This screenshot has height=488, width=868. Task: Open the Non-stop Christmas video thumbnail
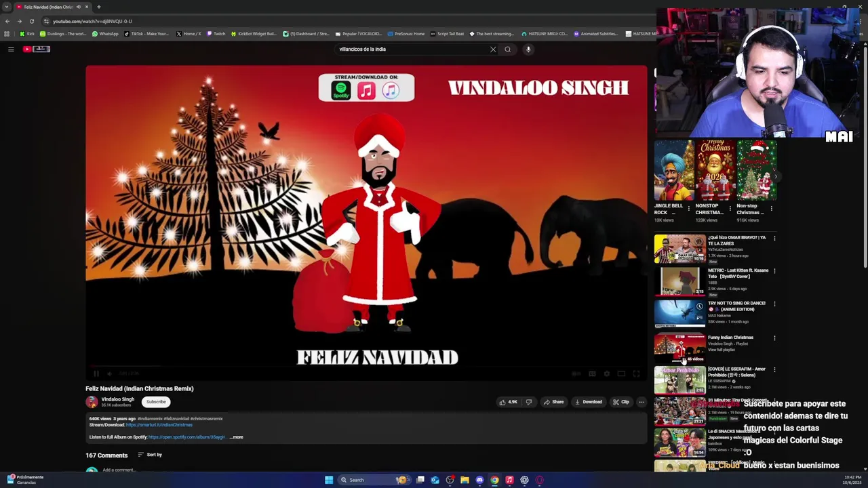point(757,170)
